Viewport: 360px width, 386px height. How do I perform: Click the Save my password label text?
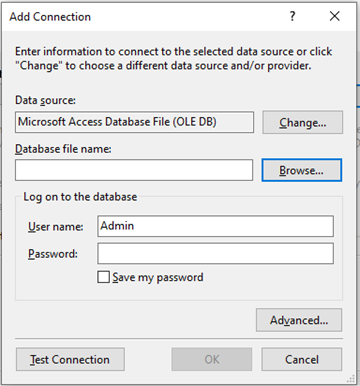[x=158, y=277]
